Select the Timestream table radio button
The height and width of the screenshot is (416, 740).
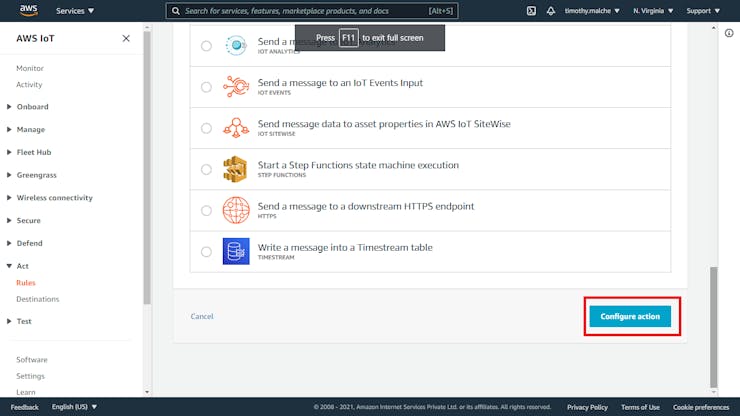click(x=206, y=252)
